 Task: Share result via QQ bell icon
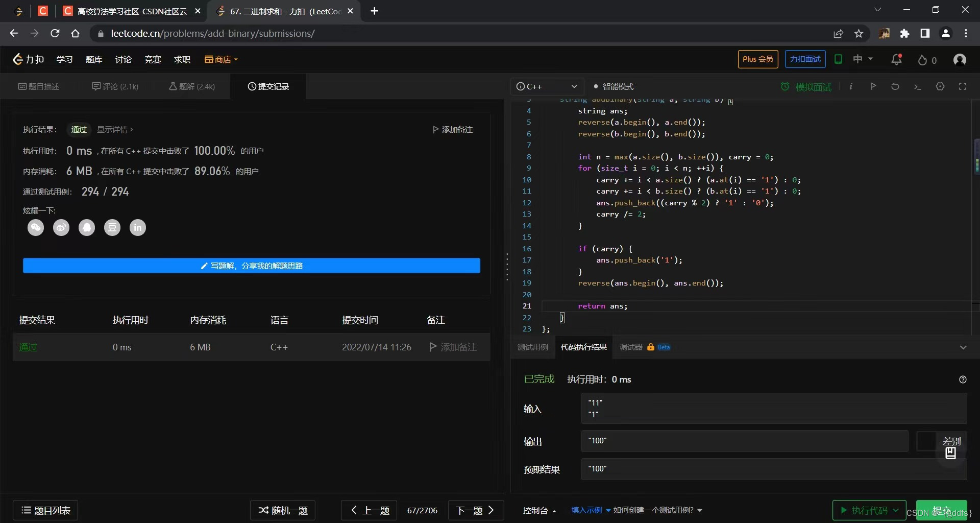[x=87, y=228]
